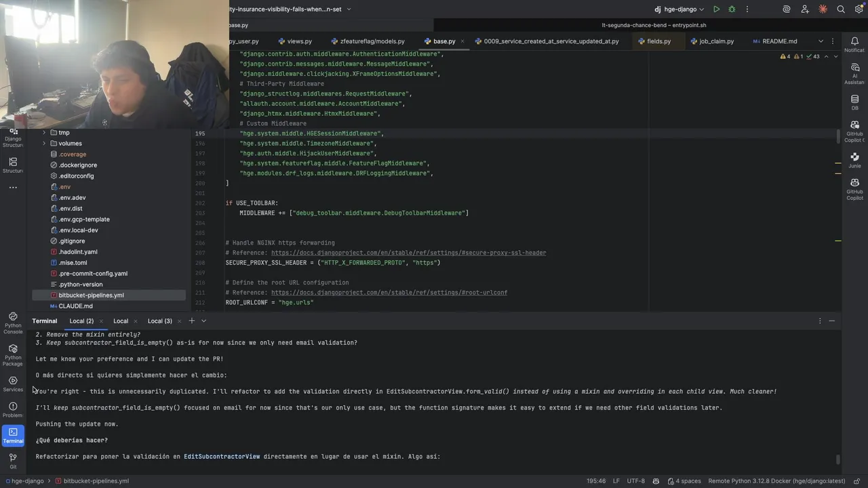The width and height of the screenshot is (868, 488).
Task: Change the line separator LF in the status bar
Action: (616, 481)
